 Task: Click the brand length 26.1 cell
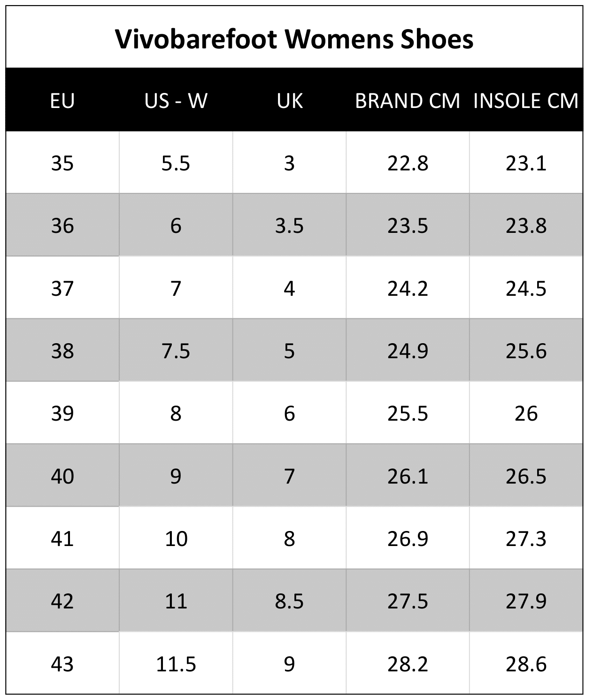click(x=408, y=476)
